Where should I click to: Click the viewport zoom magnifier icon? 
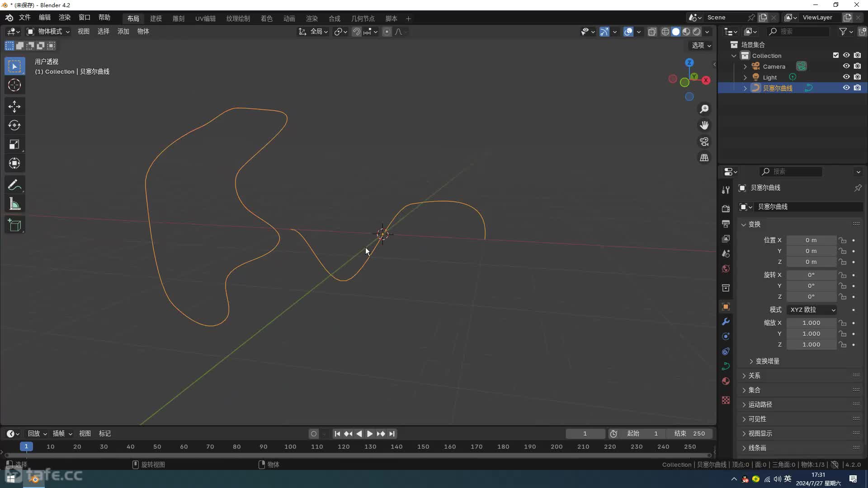click(x=704, y=109)
